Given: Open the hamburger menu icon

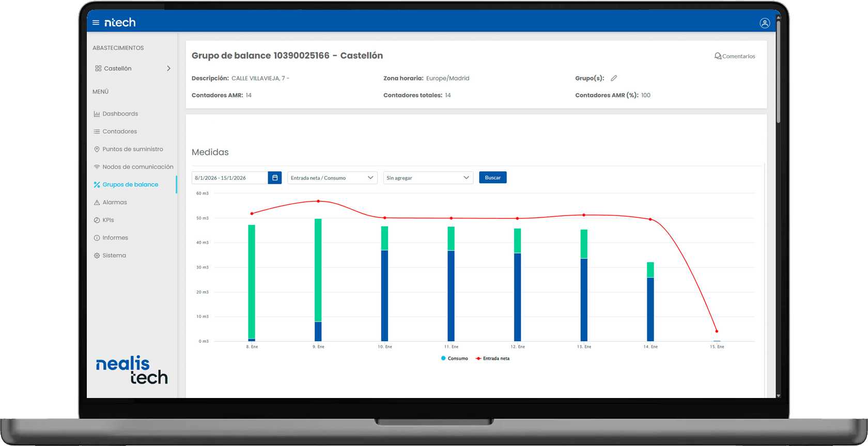Looking at the screenshot, I should (96, 23).
